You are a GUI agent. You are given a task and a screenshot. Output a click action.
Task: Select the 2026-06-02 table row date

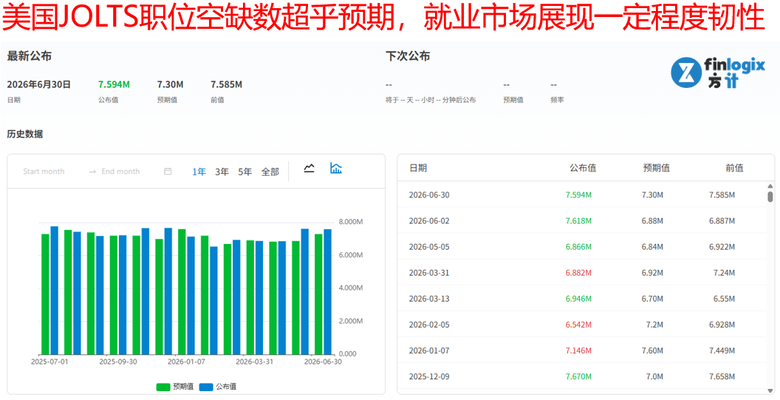click(429, 221)
